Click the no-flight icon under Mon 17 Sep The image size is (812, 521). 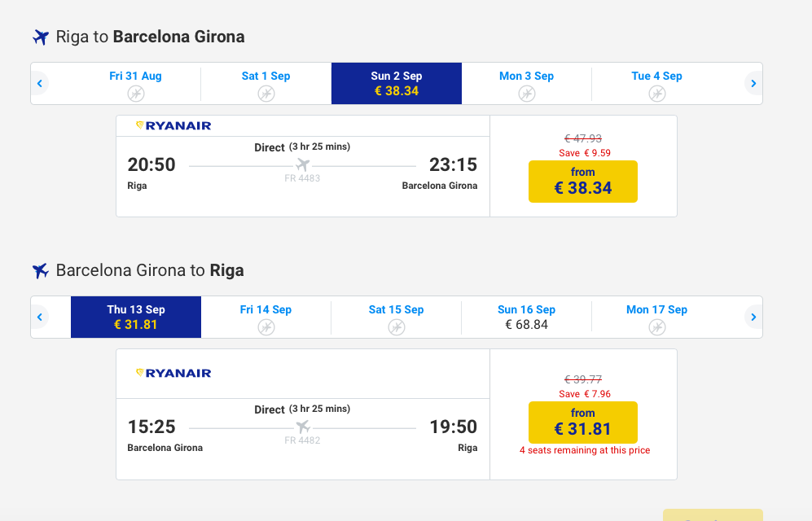pos(657,327)
